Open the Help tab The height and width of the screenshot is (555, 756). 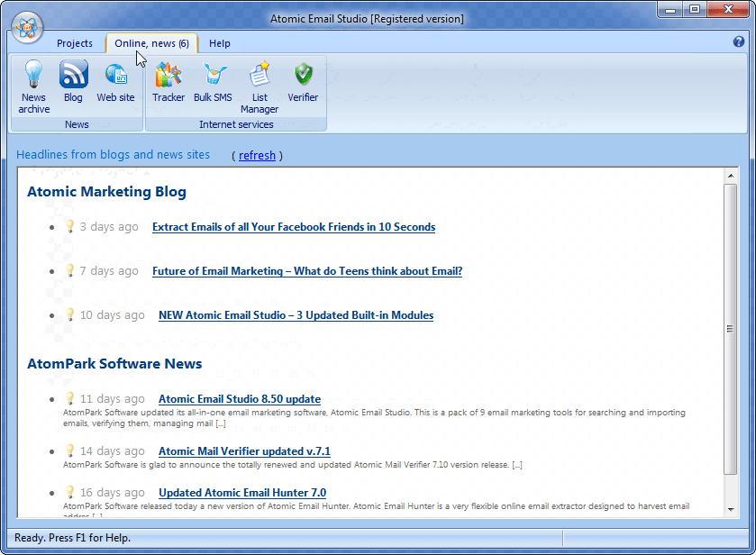coord(220,43)
